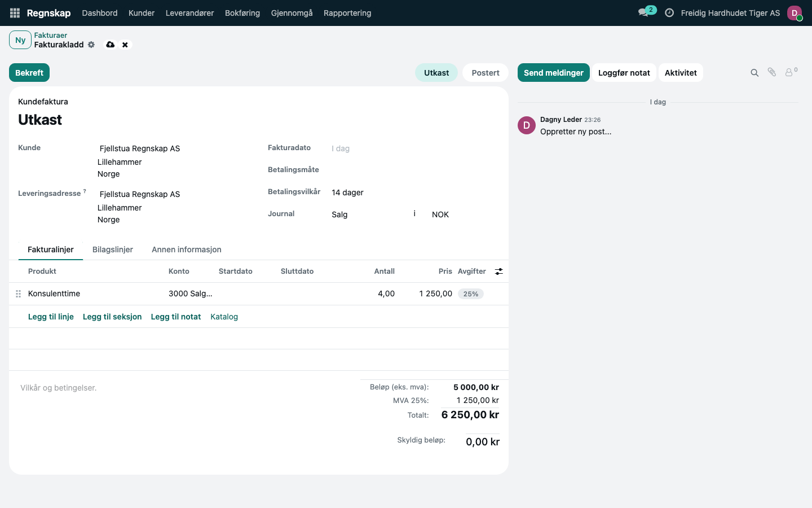This screenshot has height=508, width=812.
Task: Click Loggfør notat button
Action: [x=624, y=73]
